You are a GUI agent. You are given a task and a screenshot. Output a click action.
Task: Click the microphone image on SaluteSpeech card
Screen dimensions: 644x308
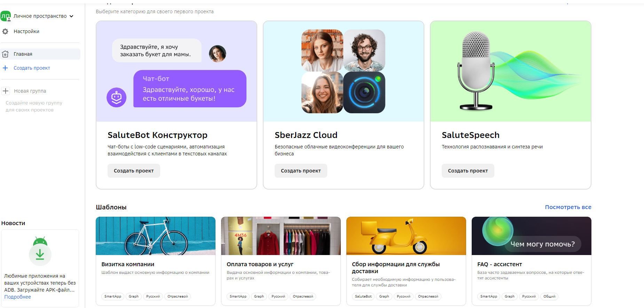pyautogui.click(x=476, y=71)
